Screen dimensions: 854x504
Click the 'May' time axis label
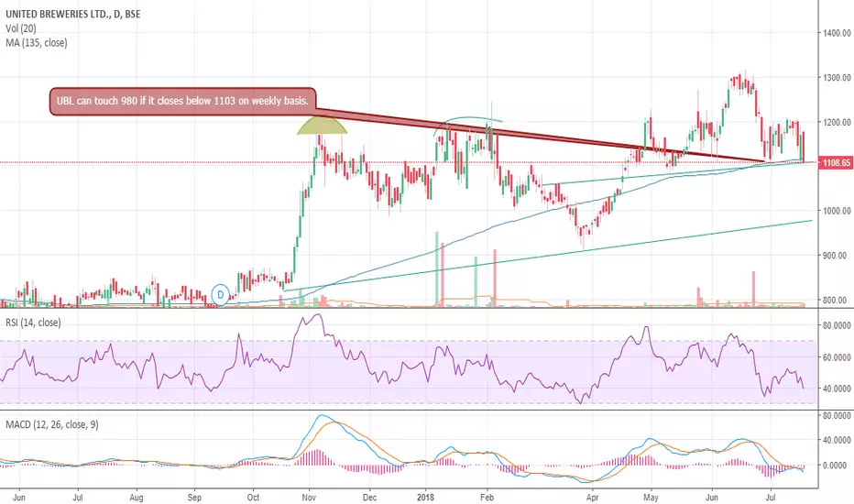click(651, 498)
